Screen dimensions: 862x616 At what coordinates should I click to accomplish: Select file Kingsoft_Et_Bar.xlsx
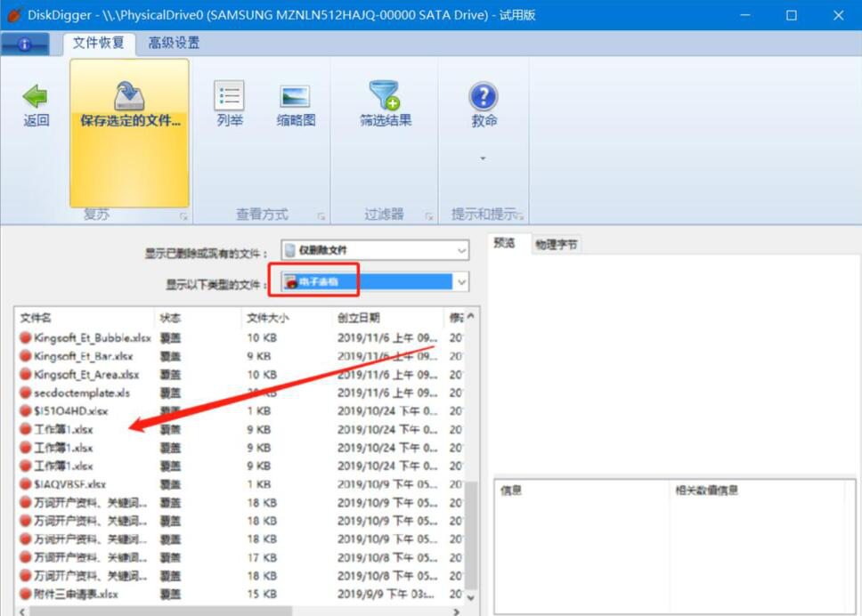point(83,356)
